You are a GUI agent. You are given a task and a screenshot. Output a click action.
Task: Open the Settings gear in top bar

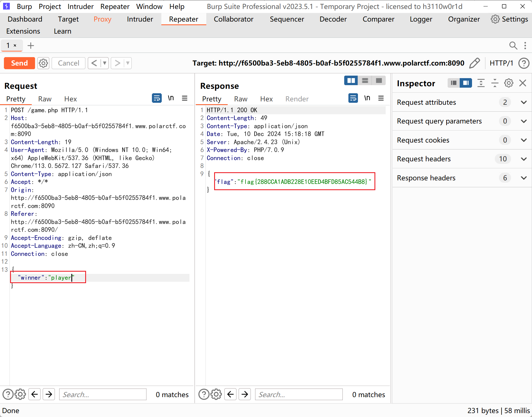(509, 19)
